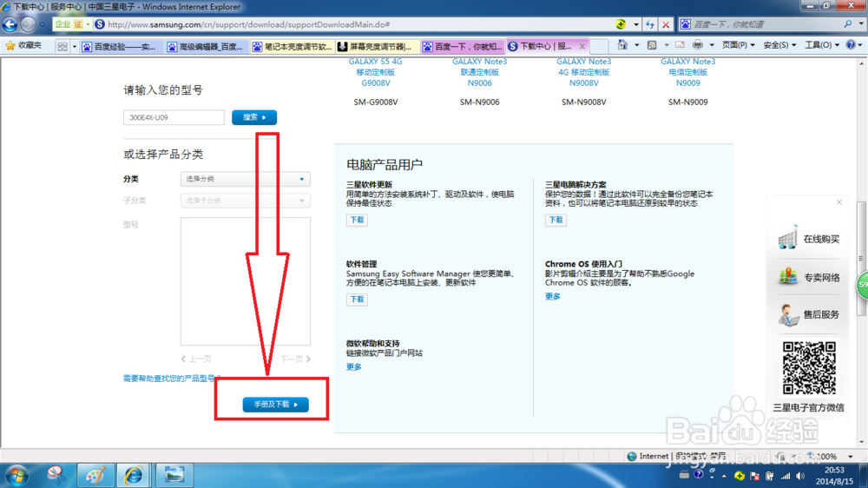Click the model number input field with 300E4X-U09

click(174, 117)
